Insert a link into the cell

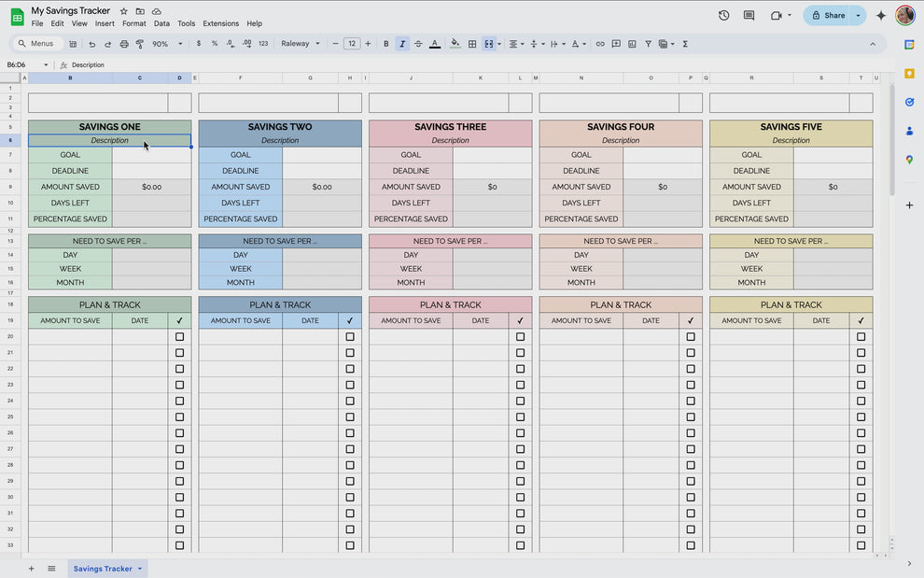tap(600, 43)
